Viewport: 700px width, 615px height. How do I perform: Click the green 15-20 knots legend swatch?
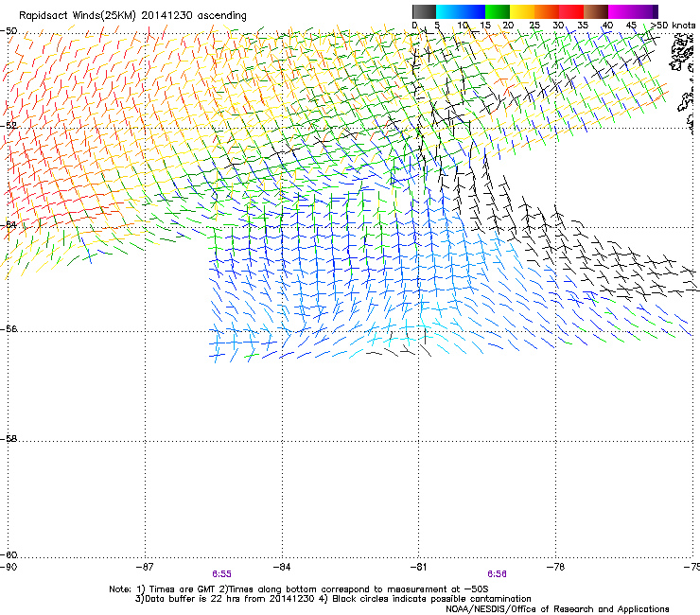tap(498, 11)
